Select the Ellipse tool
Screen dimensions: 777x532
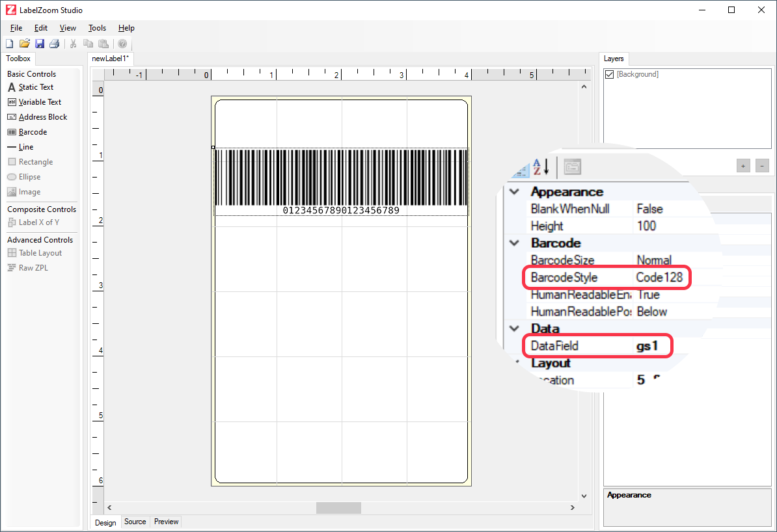point(24,177)
